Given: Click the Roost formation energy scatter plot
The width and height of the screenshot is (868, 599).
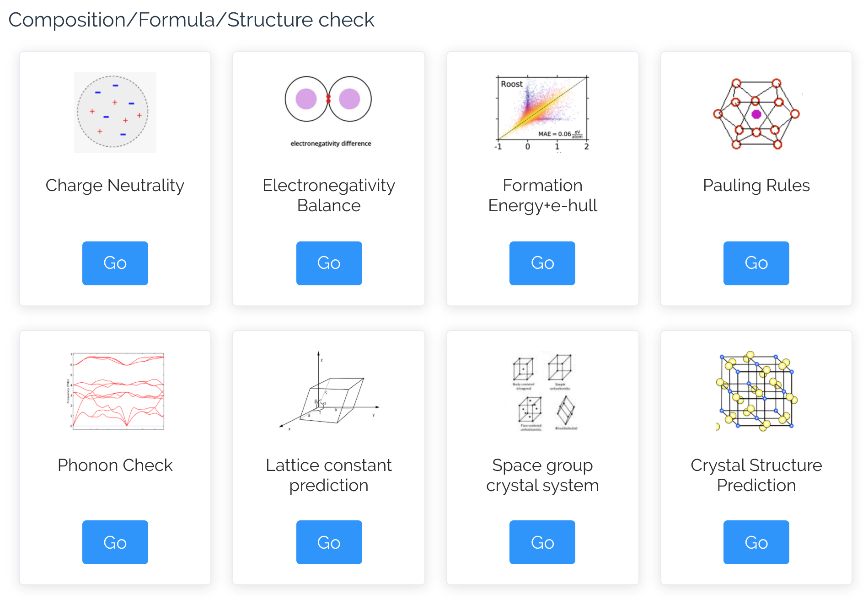Looking at the screenshot, I should pos(542,112).
